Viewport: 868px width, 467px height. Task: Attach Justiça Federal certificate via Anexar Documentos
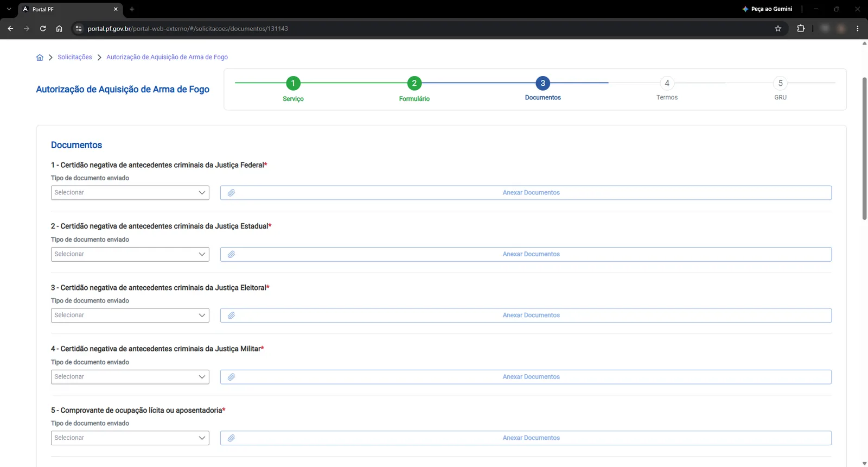(x=526, y=193)
